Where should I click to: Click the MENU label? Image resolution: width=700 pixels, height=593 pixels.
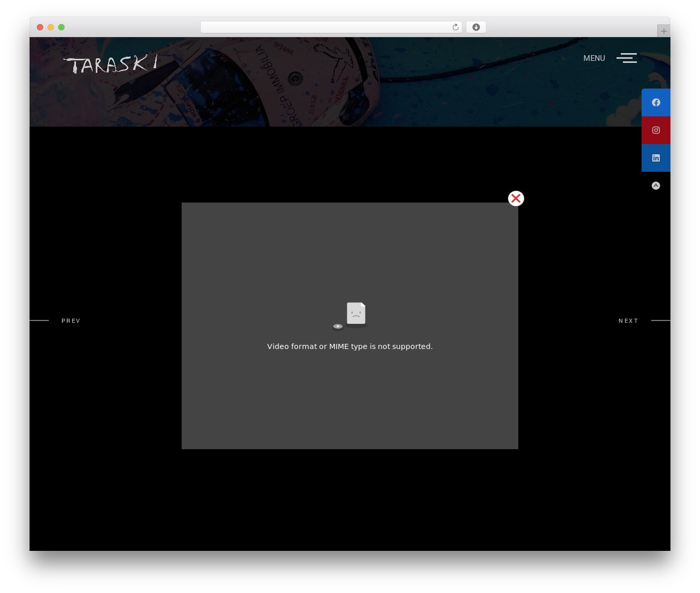coord(594,58)
